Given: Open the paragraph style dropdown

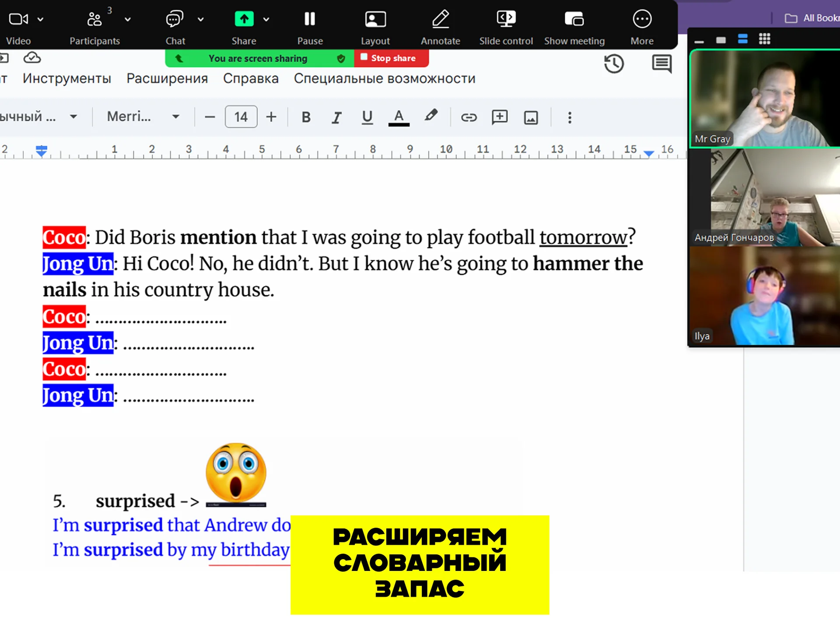Looking at the screenshot, I should click(39, 116).
